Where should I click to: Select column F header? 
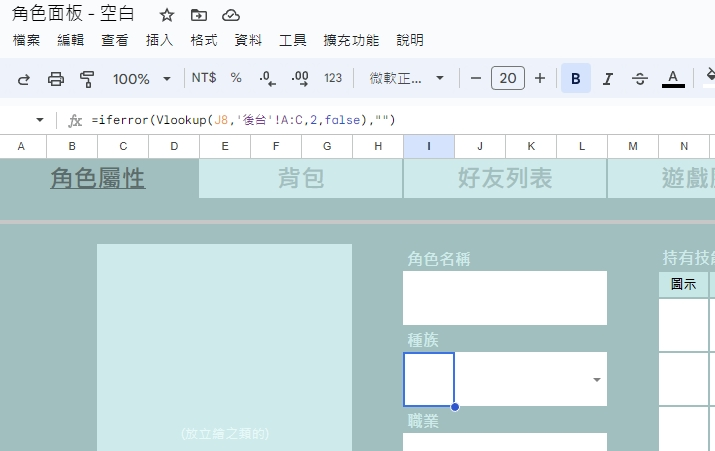tap(276, 146)
